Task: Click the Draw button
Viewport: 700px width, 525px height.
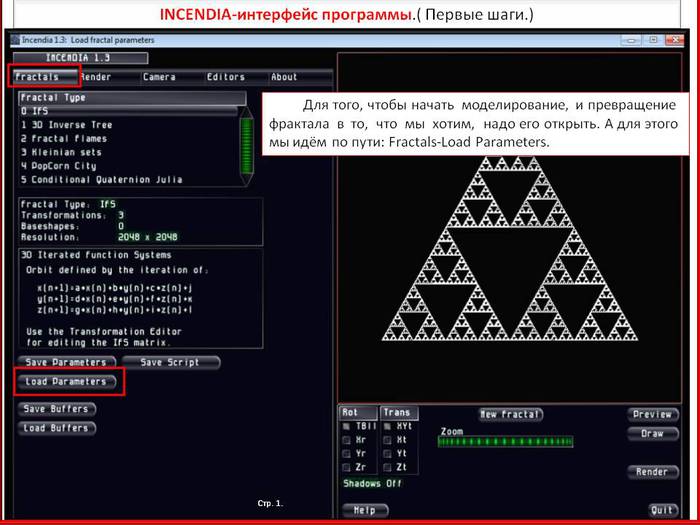Action: pyautogui.click(x=653, y=433)
